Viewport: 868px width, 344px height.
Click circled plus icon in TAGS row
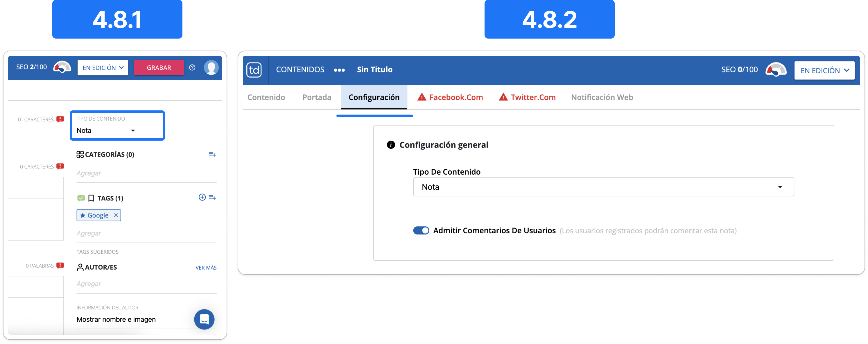click(202, 197)
